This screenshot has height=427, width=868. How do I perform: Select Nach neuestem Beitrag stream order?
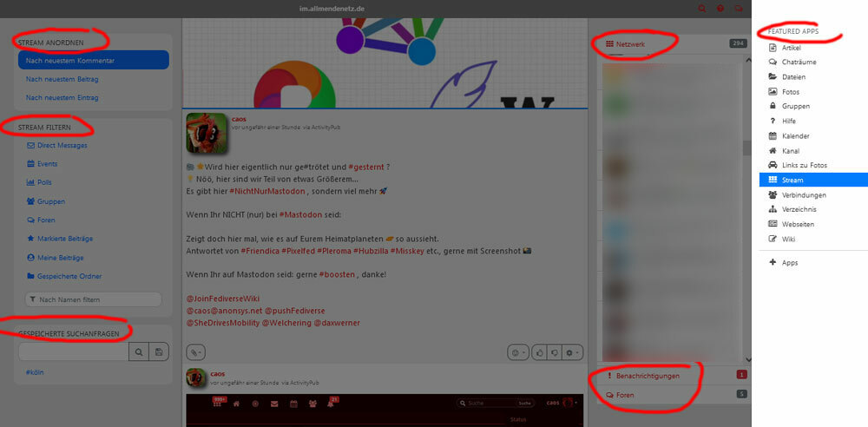click(x=62, y=79)
